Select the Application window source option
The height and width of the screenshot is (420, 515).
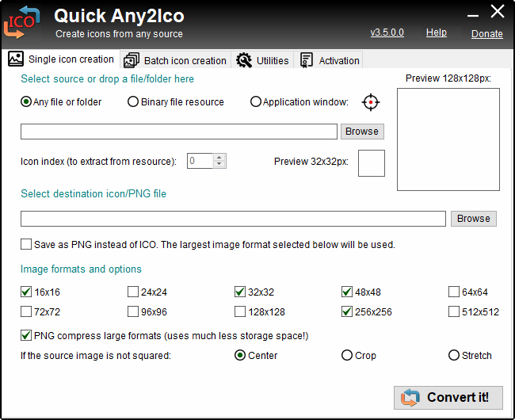(299, 102)
